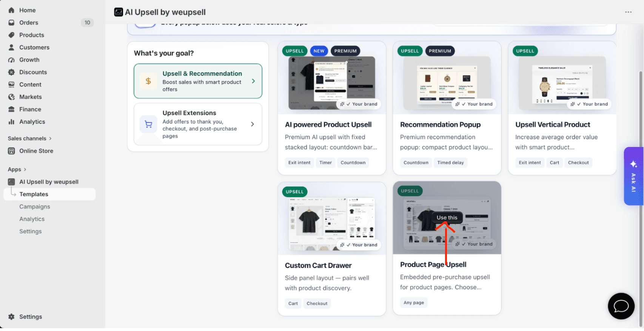Click Custom Cart Drawer preview image
The width and height of the screenshot is (644, 331).
point(332,224)
